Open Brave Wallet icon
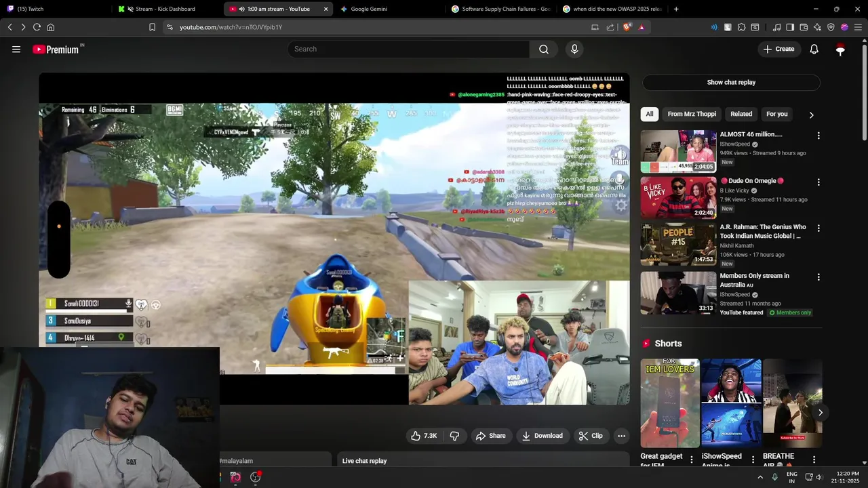Screen dimensions: 868x488 pos(804,27)
